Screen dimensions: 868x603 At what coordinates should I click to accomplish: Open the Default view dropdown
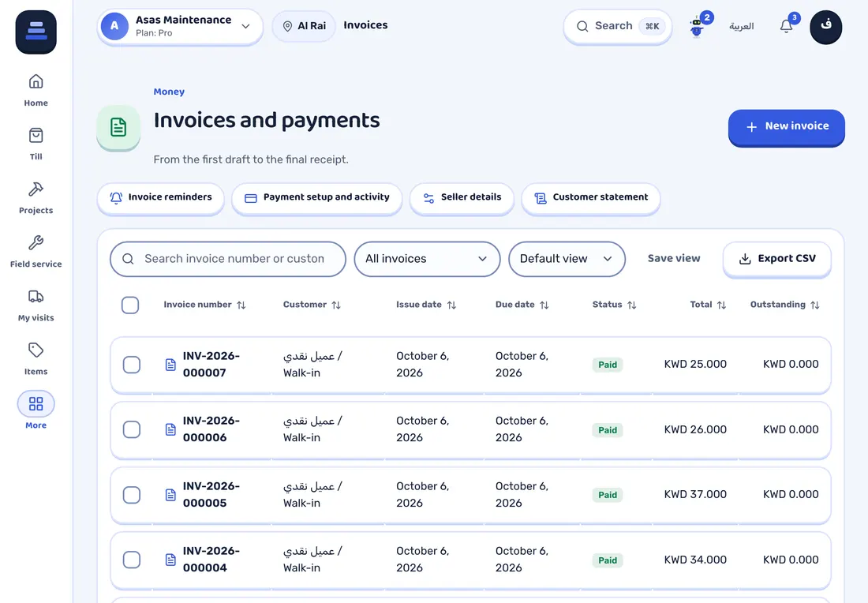click(x=567, y=259)
